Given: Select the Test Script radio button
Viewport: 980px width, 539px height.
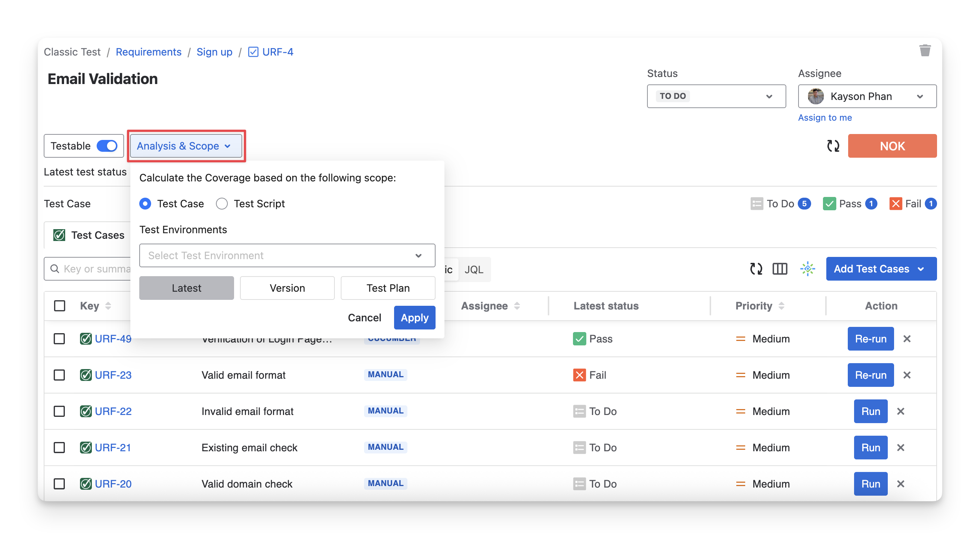Looking at the screenshot, I should [222, 204].
